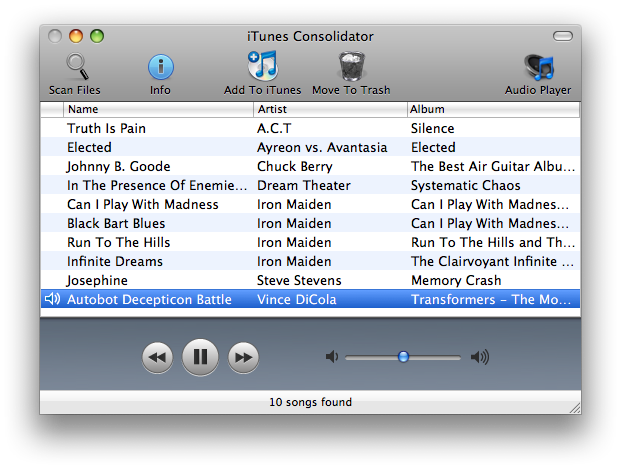Viewport: 621px width, 469px height.
Task: Skip forward to next track
Action: pos(243,358)
